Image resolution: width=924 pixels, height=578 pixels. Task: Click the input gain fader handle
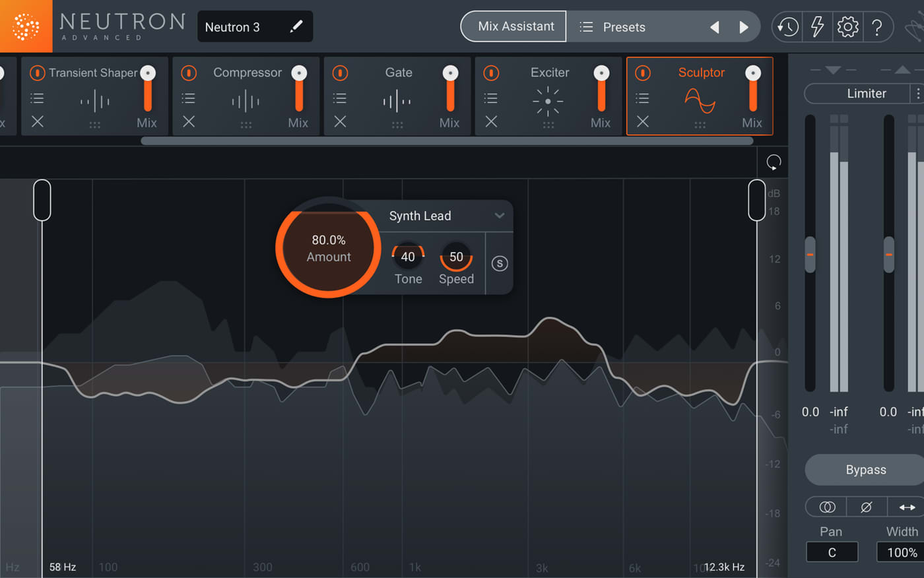click(810, 255)
